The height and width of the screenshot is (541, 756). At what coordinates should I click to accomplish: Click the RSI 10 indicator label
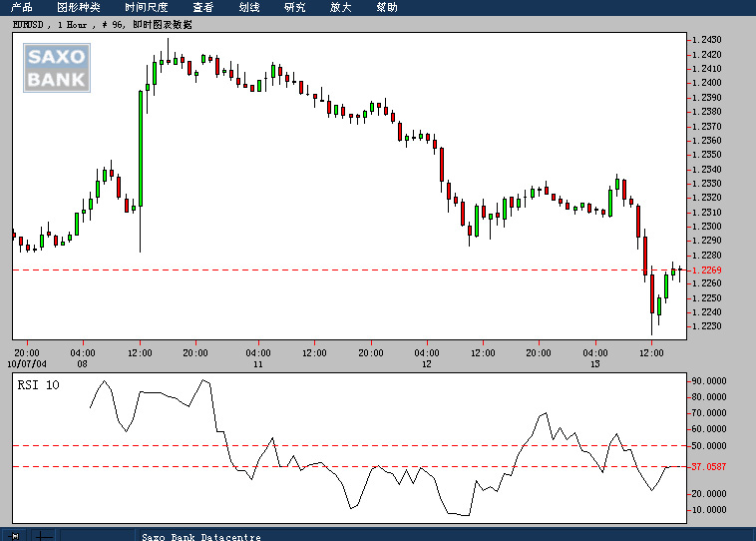click(39, 384)
